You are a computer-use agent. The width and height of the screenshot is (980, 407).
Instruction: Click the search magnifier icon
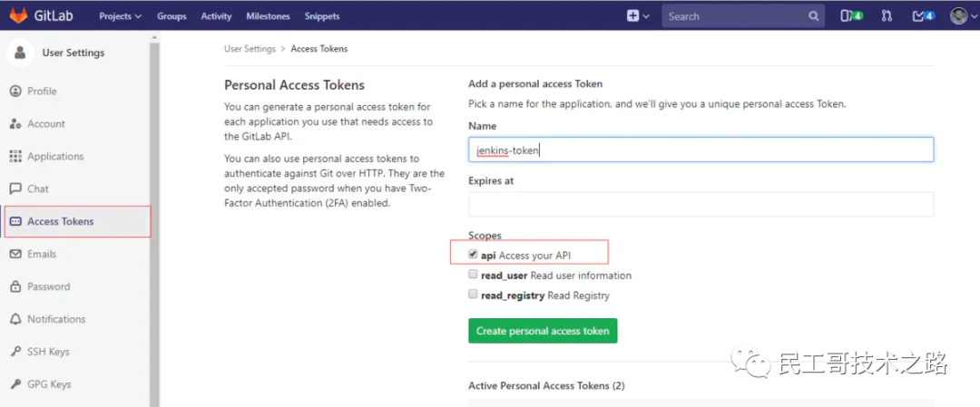pos(813,16)
